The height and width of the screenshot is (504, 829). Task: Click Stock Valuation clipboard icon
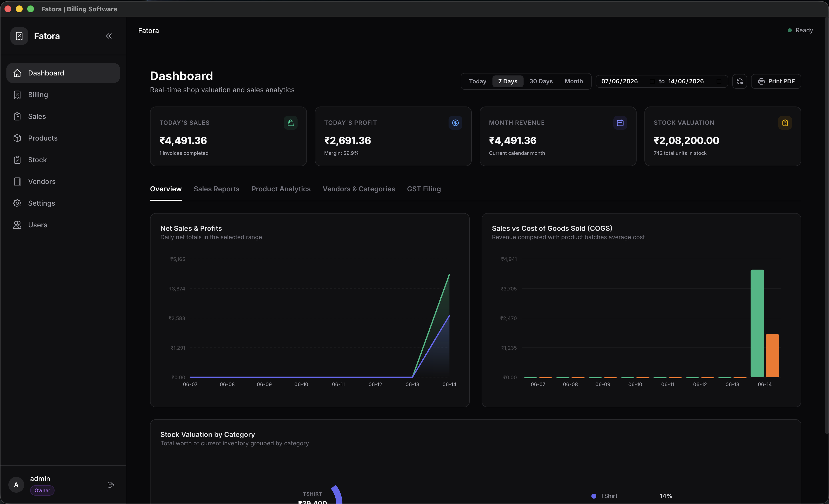tap(785, 123)
